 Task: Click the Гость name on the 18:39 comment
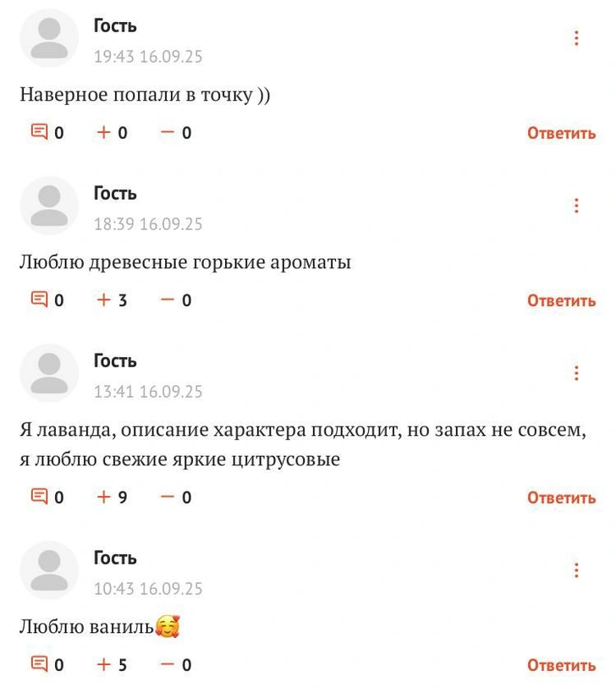coord(115,194)
